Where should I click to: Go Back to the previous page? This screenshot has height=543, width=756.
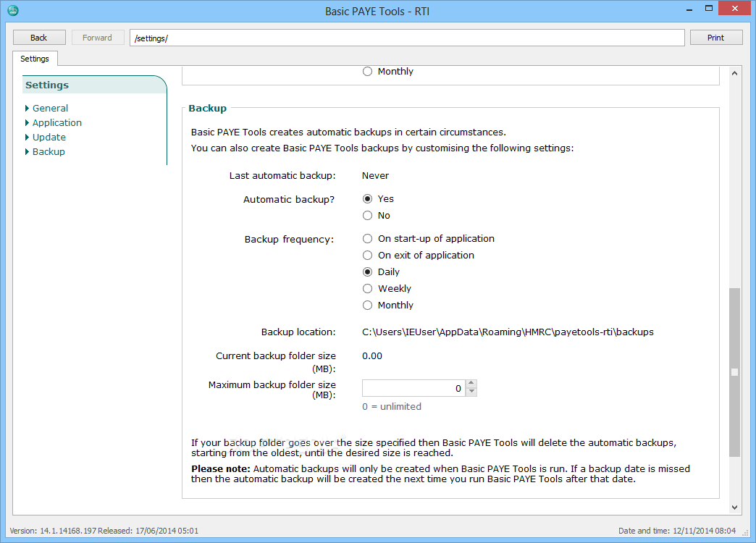point(39,38)
